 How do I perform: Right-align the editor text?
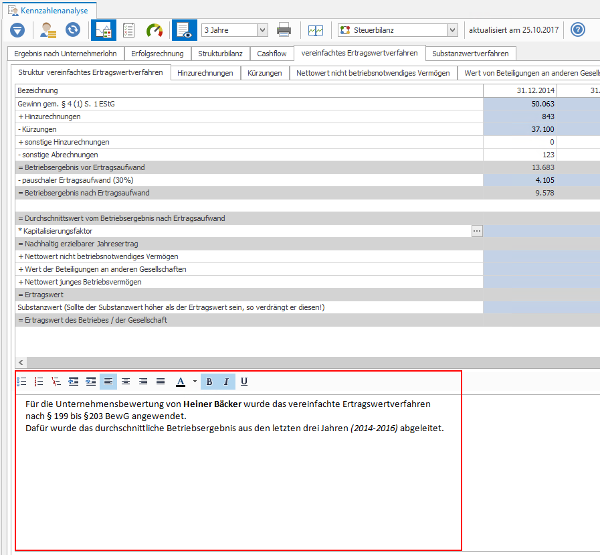point(143,382)
